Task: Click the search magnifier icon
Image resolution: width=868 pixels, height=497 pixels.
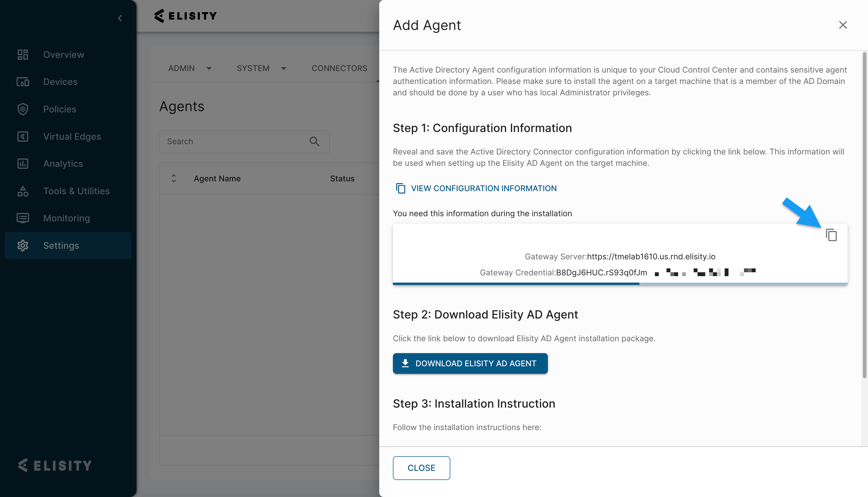Action: tap(314, 141)
